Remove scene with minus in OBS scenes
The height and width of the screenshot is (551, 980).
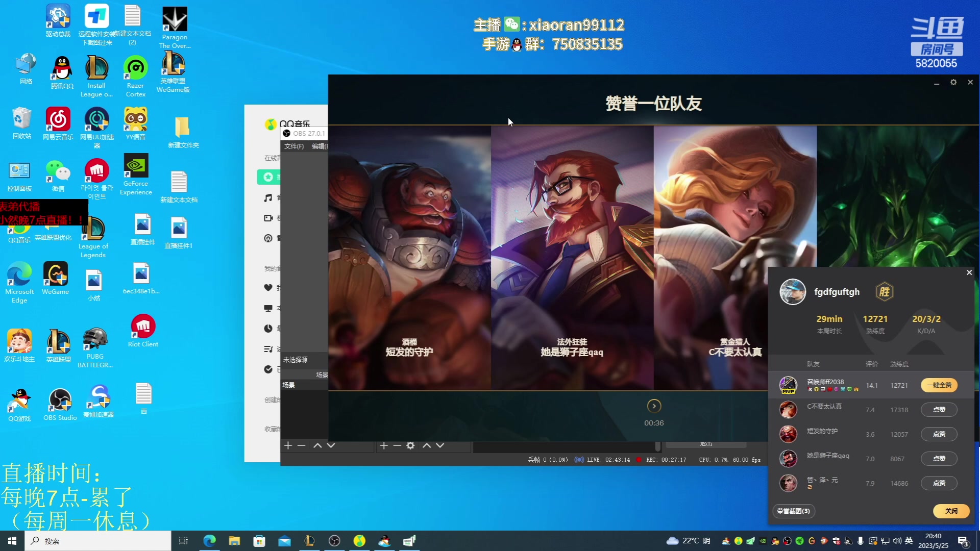coord(302,445)
